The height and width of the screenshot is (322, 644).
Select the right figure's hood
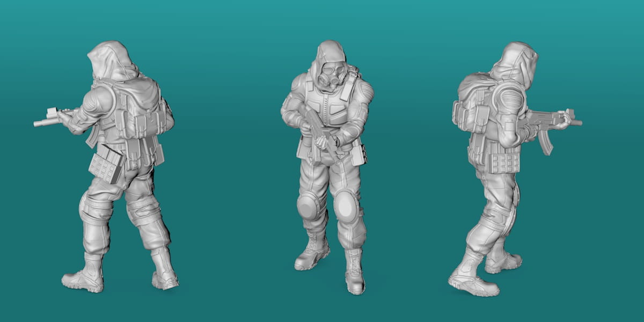[x=517, y=62]
